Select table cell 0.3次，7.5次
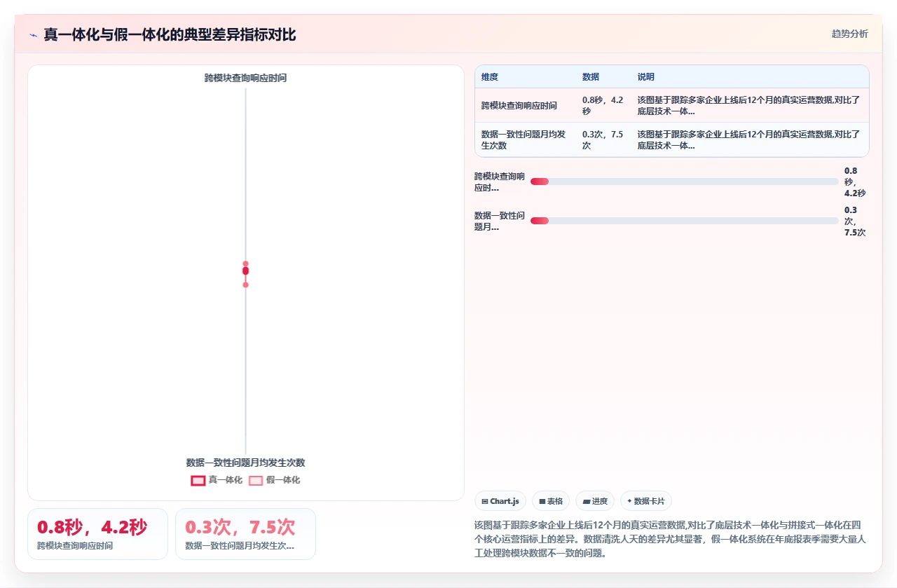The width and height of the screenshot is (897, 588). click(603, 140)
